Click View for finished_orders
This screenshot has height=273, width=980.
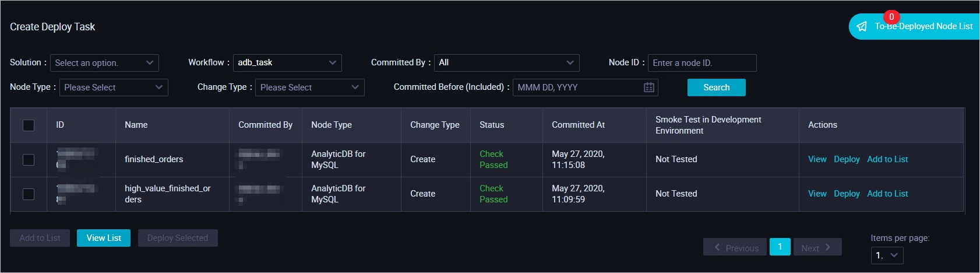817,159
